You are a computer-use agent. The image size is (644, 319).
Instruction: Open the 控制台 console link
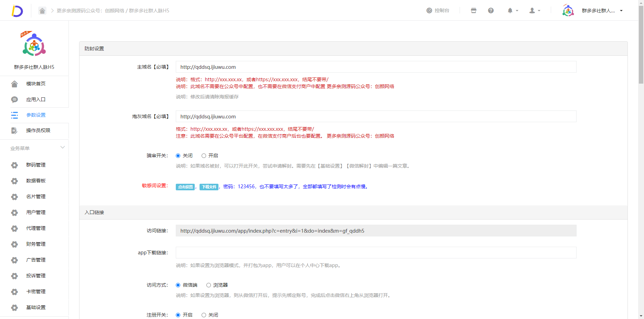(x=438, y=11)
